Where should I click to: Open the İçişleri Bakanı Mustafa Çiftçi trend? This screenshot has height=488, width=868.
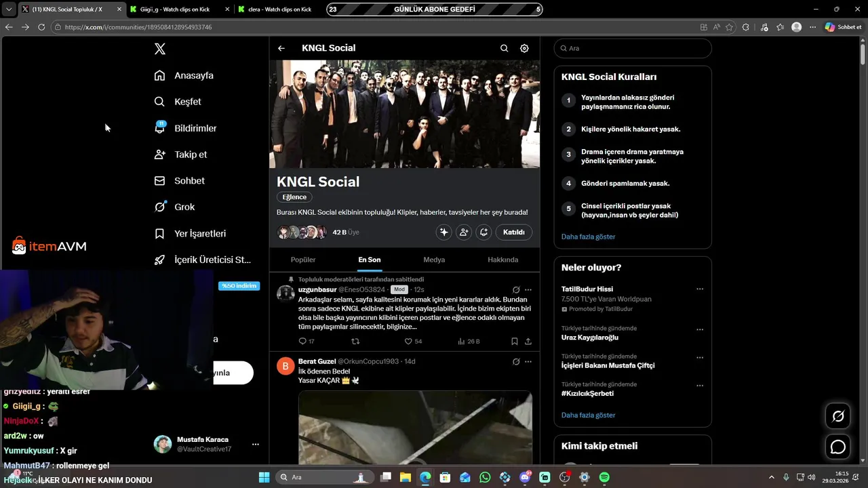click(x=608, y=365)
